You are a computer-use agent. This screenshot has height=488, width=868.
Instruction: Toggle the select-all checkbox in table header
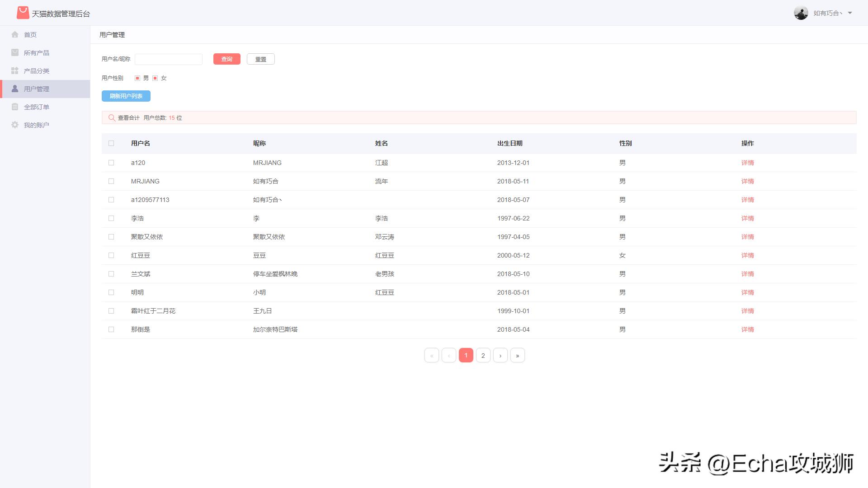pyautogui.click(x=111, y=143)
